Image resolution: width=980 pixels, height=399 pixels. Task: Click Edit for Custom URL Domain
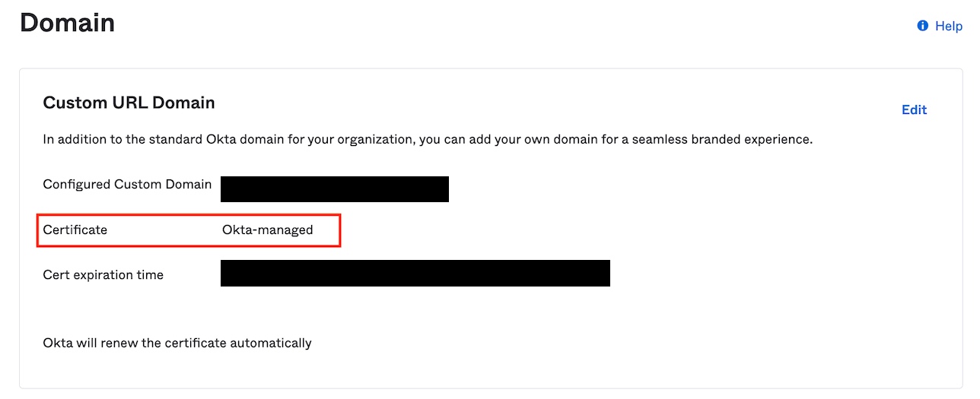(x=914, y=109)
